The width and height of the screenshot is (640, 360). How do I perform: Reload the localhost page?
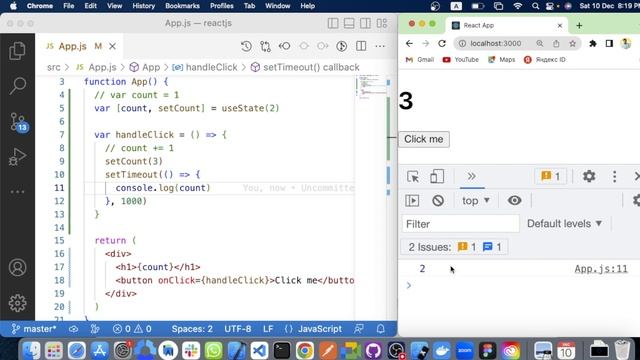pos(442,43)
